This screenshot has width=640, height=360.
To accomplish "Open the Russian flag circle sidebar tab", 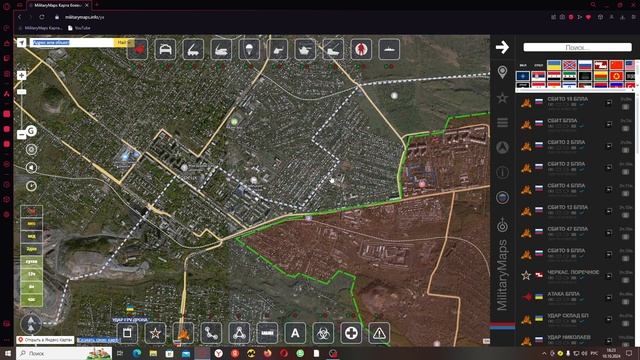I will [502, 198].
